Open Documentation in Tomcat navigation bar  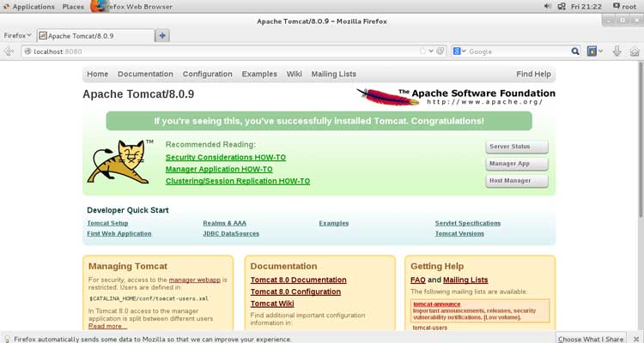click(x=145, y=74)
